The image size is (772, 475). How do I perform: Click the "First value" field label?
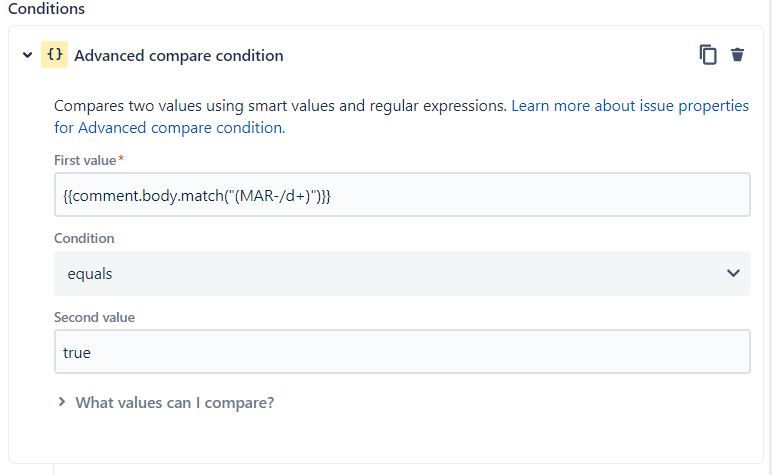pyautogui.click(x=85, y=160)
